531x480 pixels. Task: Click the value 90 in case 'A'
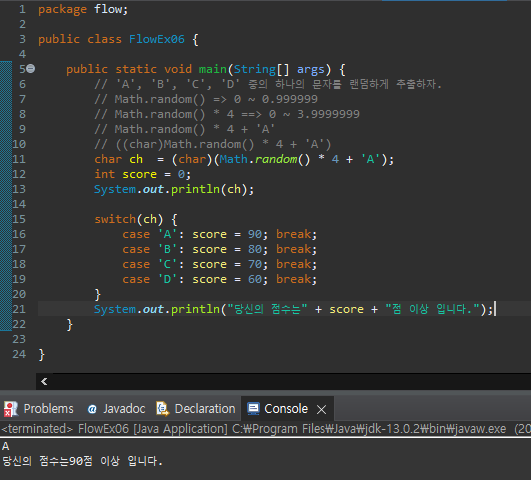tap(255, 234)
